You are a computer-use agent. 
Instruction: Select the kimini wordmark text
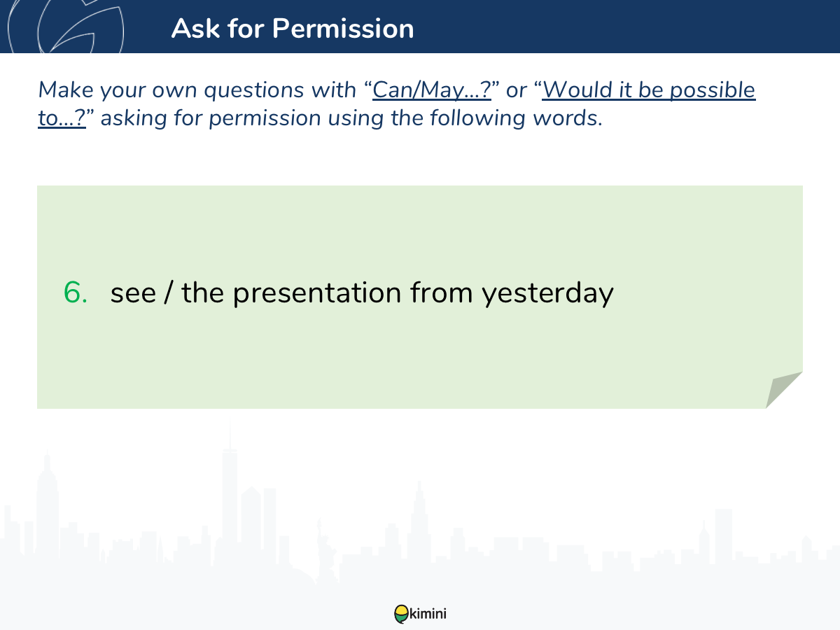point(427,615)
